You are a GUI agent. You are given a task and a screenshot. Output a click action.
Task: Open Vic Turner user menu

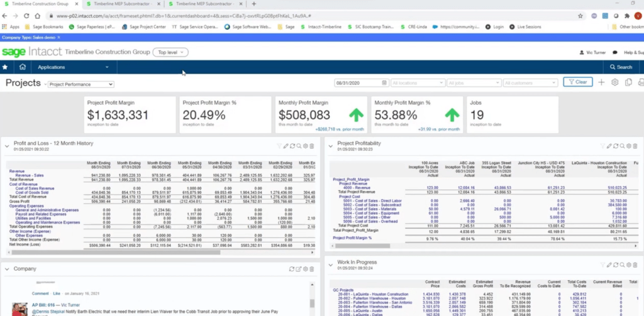pos(593,53)
